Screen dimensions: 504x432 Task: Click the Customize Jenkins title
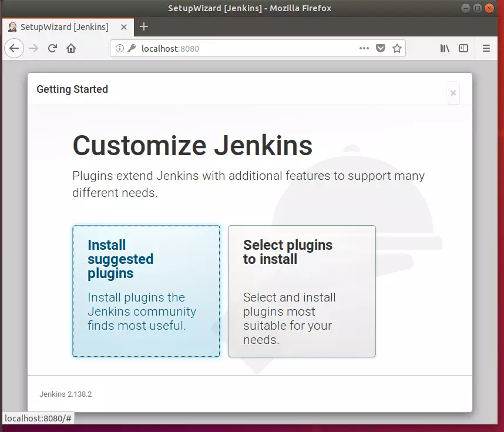coord(193,145)
